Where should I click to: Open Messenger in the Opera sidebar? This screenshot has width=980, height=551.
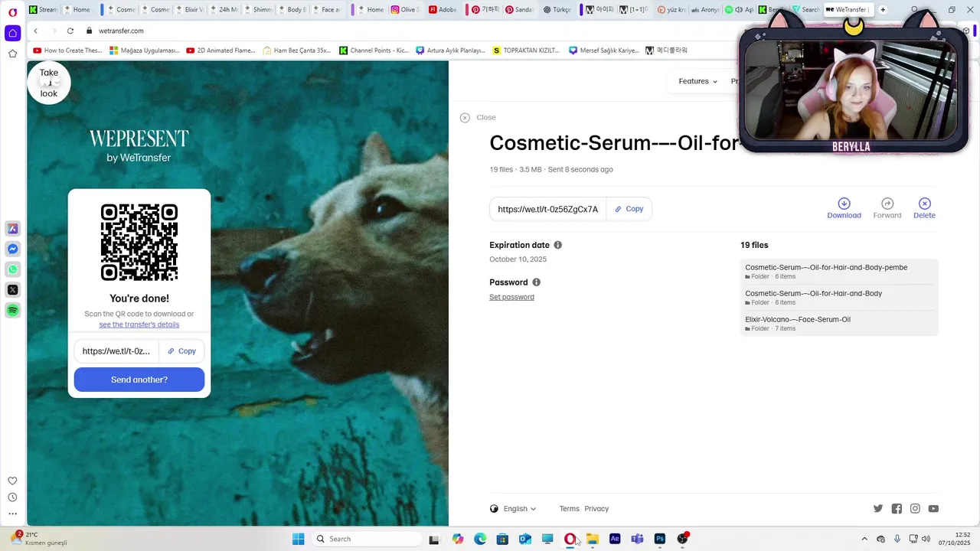pos(13,249)
